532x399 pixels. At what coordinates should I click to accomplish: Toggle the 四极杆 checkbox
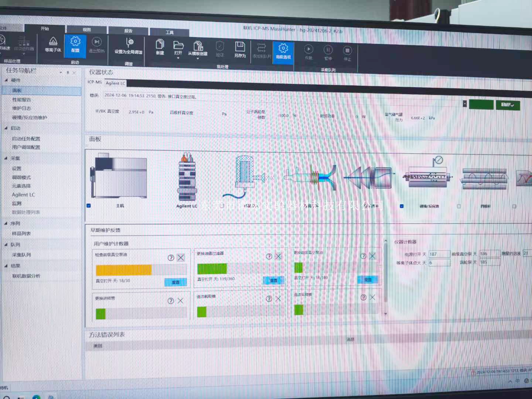(x=459, y=207)
